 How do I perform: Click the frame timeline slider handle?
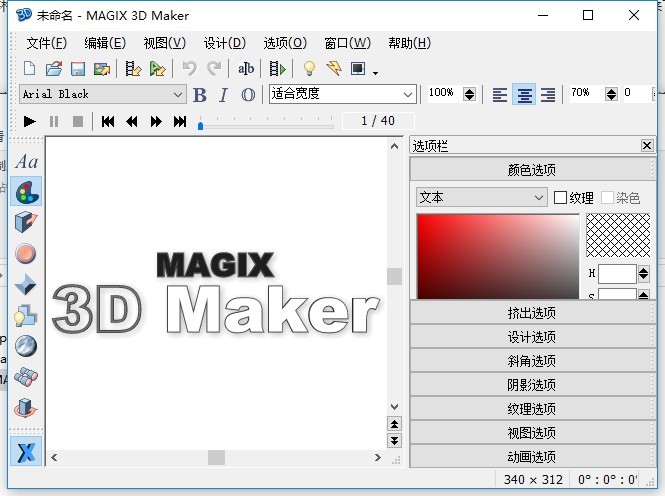201,125
